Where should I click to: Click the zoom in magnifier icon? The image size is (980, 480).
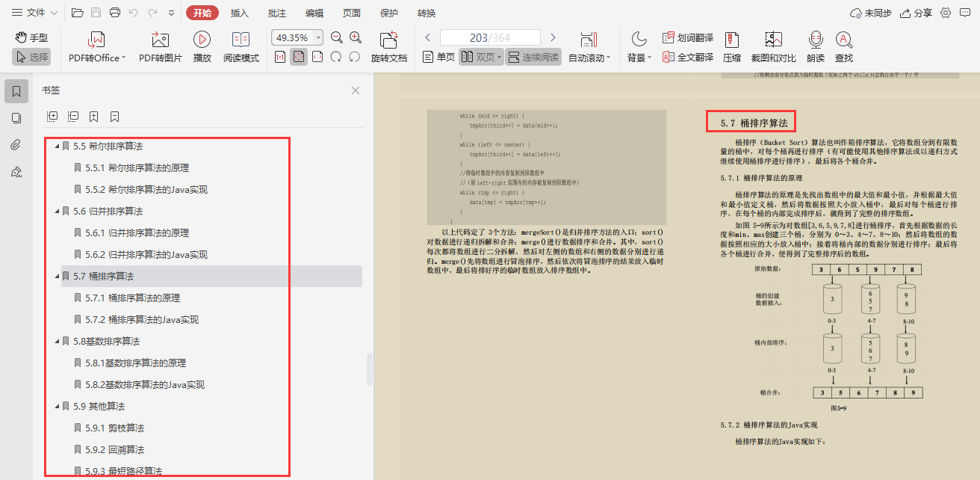pos(356,37)
